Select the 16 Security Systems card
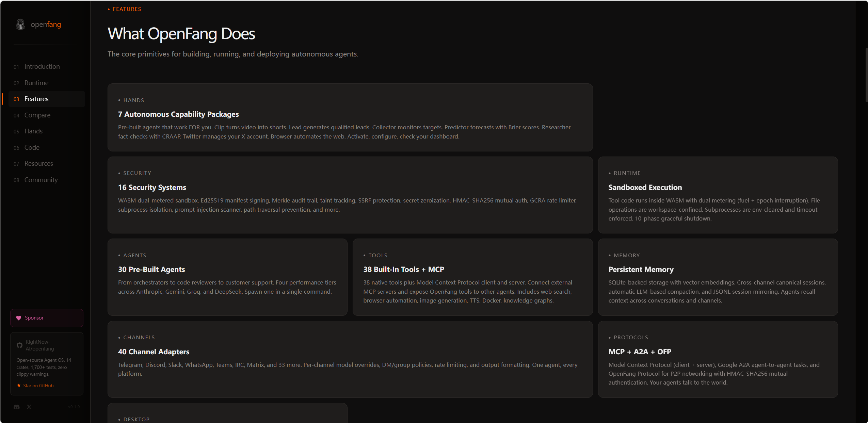868x423 pixels. click(x=350, y=195)
